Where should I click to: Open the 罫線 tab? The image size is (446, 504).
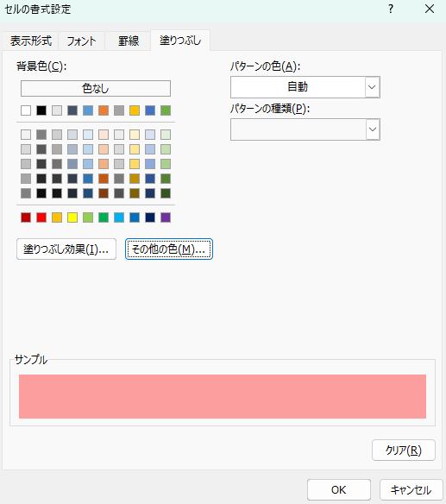pyautogui.click(x=129, y=41)
